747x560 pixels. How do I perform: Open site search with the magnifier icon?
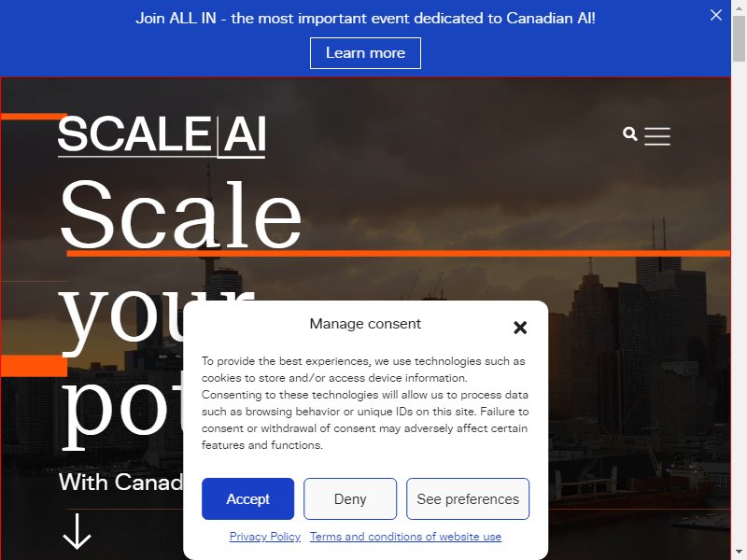coord(629,134)
